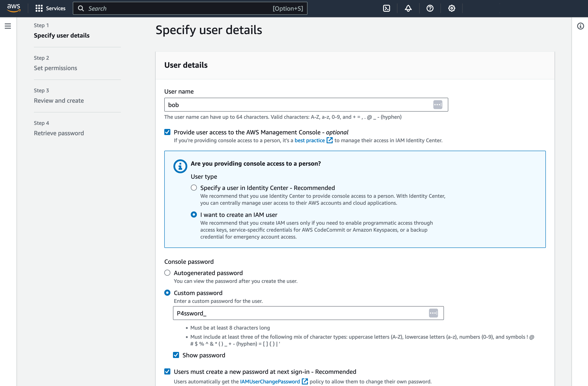Choose the Autogenerated password option
This screenshot has width=588, height=386.
(167, 273)
